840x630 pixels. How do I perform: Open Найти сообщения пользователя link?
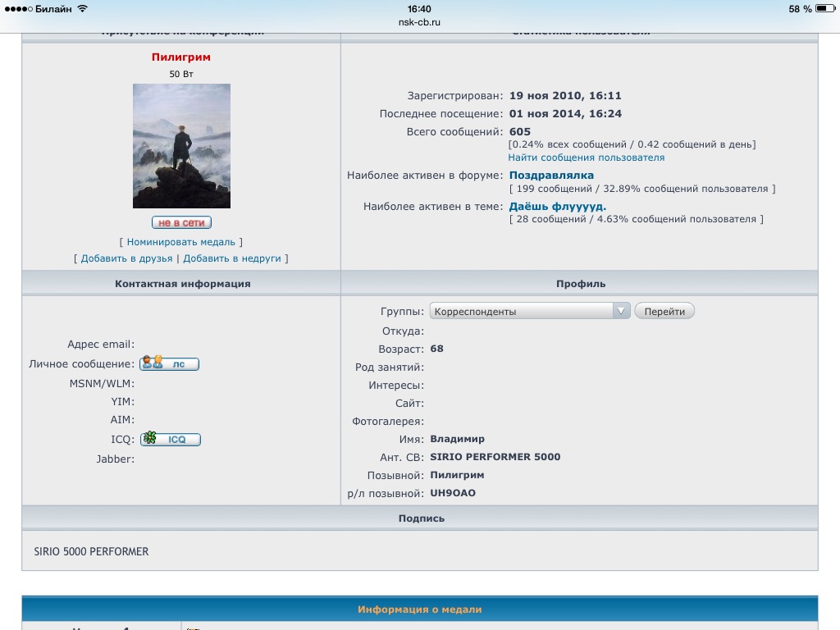(586, 157)
